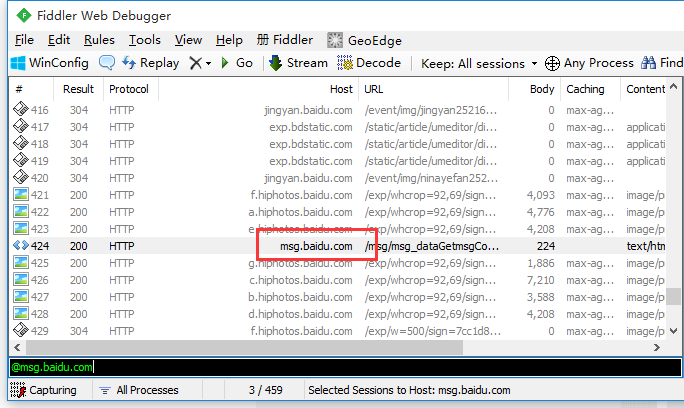Viewport: 684px width, 408px height.
Task: Open the Edit menu
Action: point(59,40)
